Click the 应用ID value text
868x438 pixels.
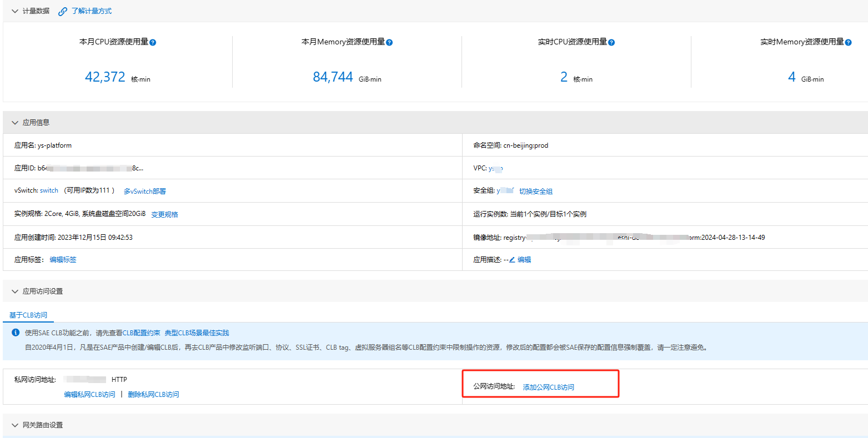click(91, 168)
